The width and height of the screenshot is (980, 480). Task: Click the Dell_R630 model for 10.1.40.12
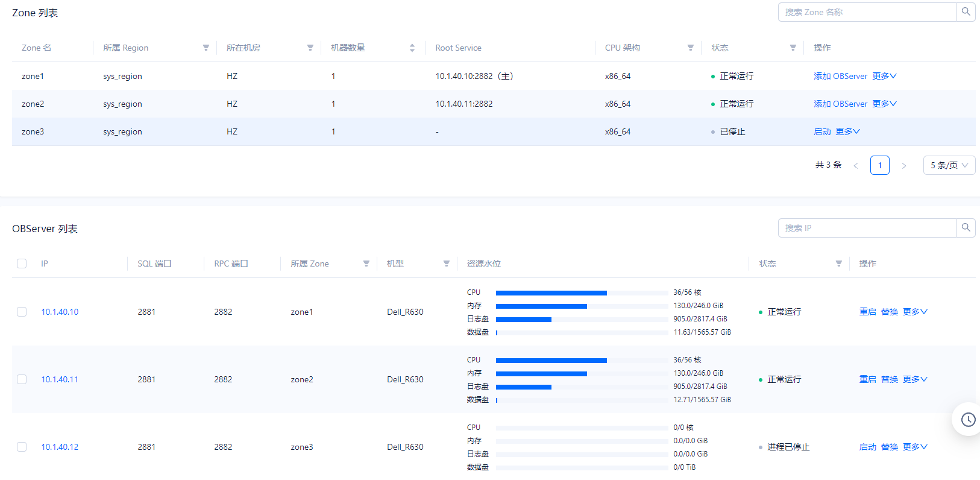point(405,447)
